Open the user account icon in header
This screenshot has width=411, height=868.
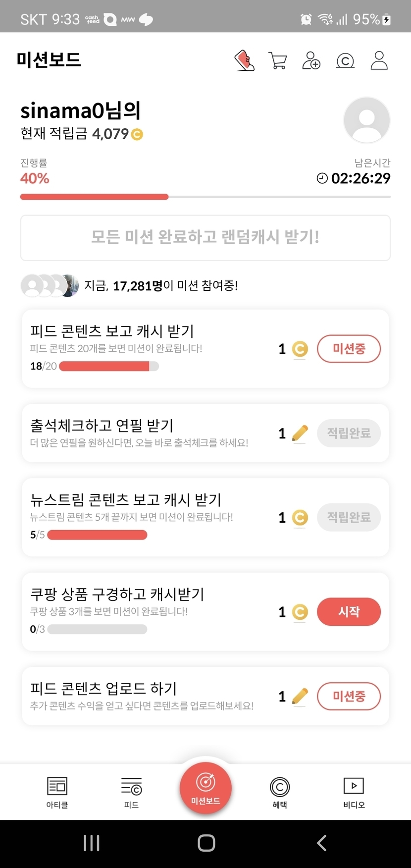click(x=379, y=60)
